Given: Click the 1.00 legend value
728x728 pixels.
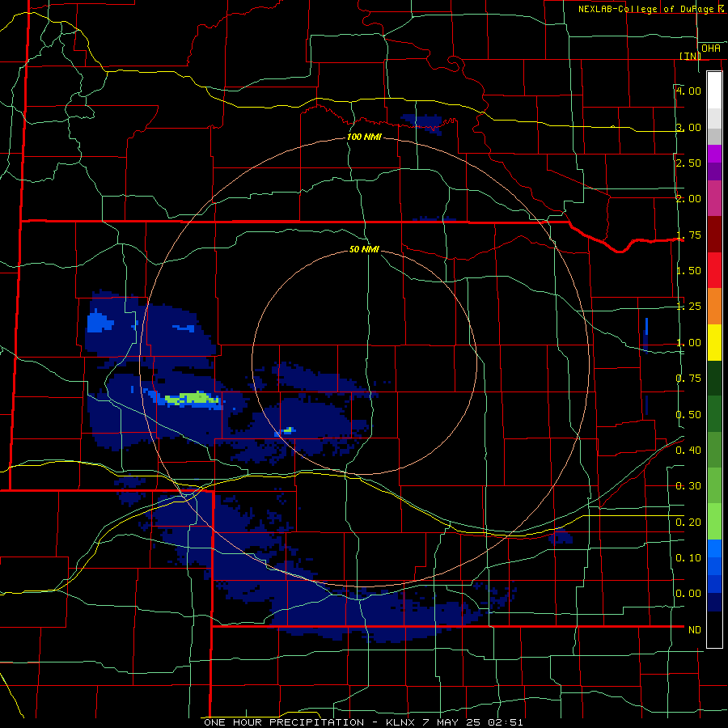Looking at the screenshot, I should [688, 343].
